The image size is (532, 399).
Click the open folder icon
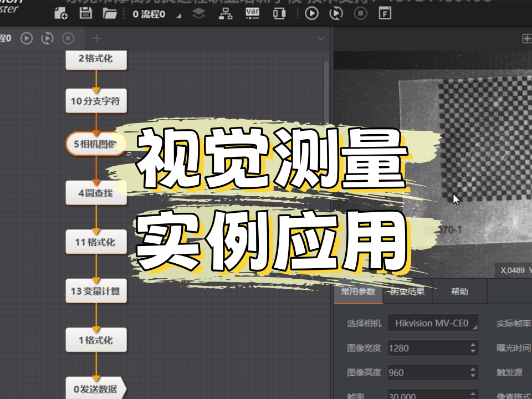(110, 14)
